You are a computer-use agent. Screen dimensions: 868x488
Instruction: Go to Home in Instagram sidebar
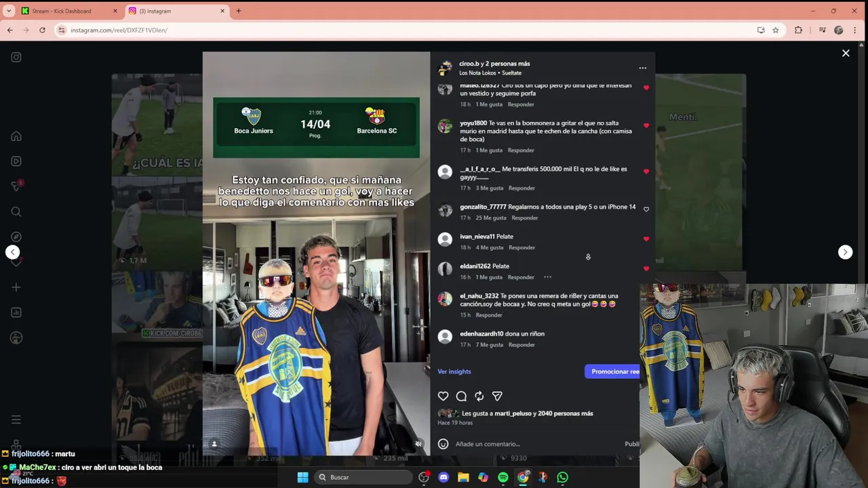(16, 136)
